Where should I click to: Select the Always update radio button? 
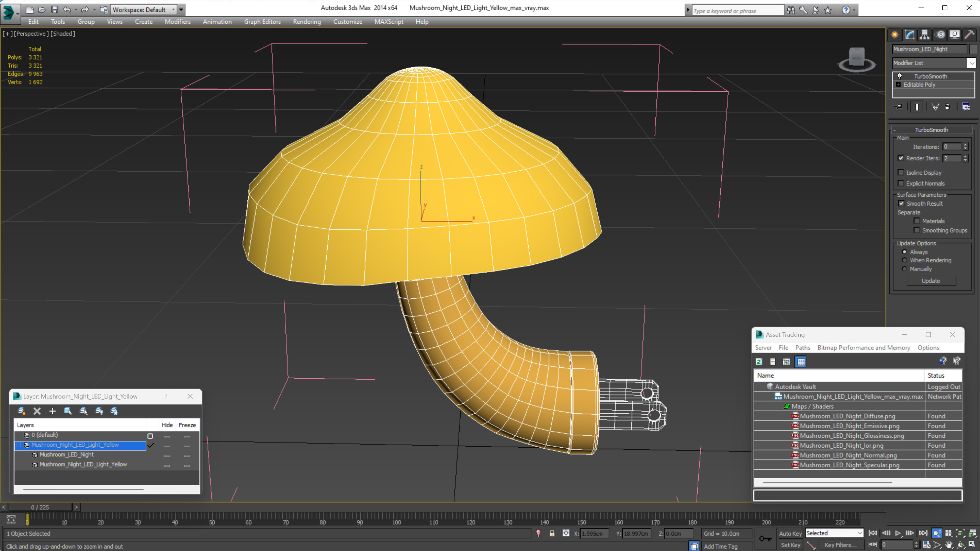tap(904, 252)
